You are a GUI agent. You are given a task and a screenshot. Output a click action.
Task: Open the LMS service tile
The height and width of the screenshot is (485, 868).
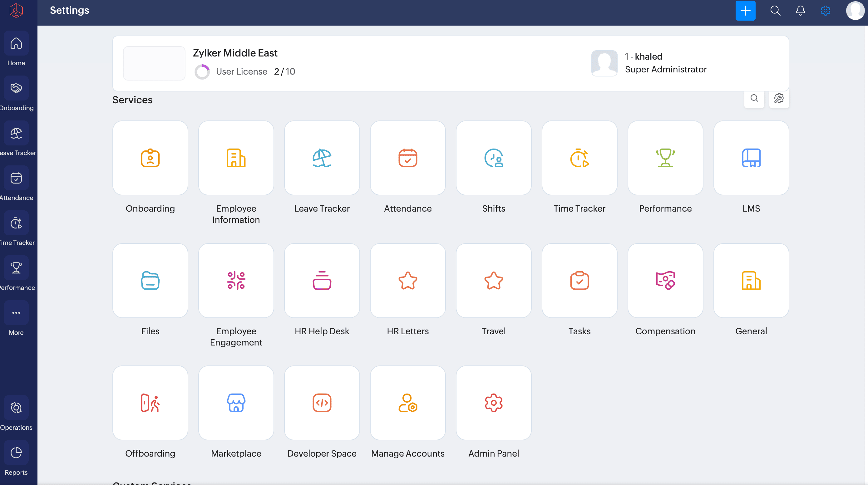(751, 158)
